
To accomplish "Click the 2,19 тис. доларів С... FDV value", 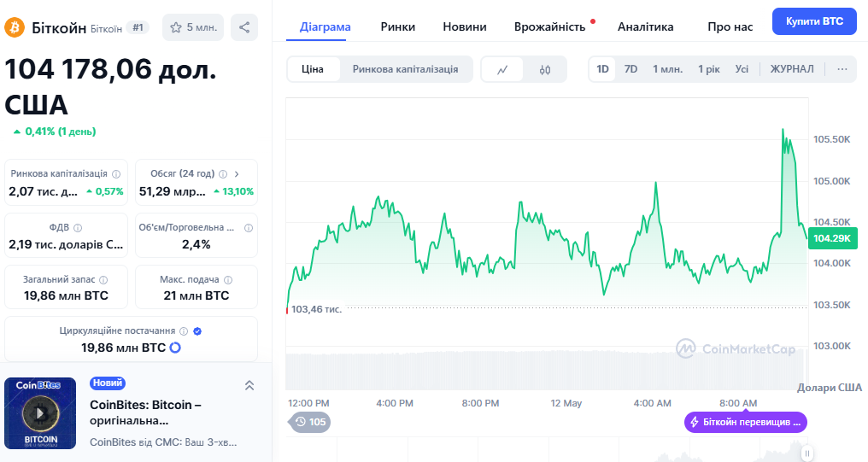I will pyautogui.click(x=66, y=244).
